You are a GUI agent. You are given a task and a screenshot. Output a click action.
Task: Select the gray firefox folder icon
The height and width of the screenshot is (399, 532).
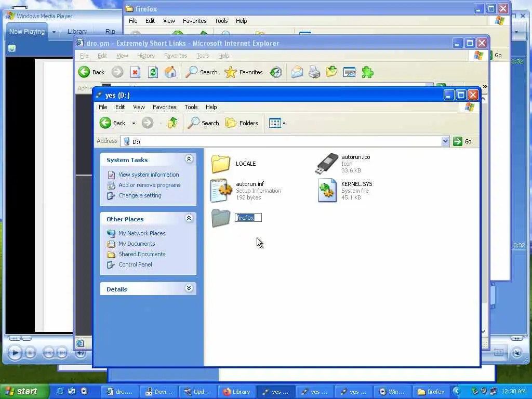coord(221,218)
